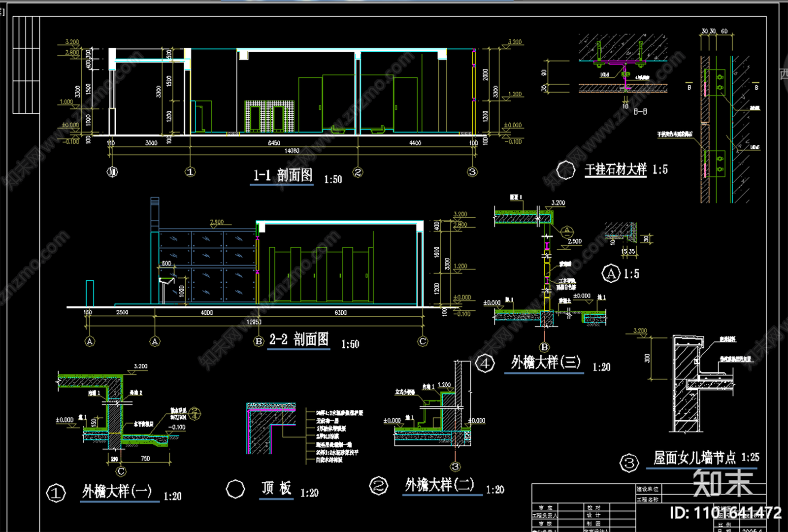Screen dimensions: 788x532
Task: Click the 4000 dimension in 2-2 section
Action: (207, 313)
